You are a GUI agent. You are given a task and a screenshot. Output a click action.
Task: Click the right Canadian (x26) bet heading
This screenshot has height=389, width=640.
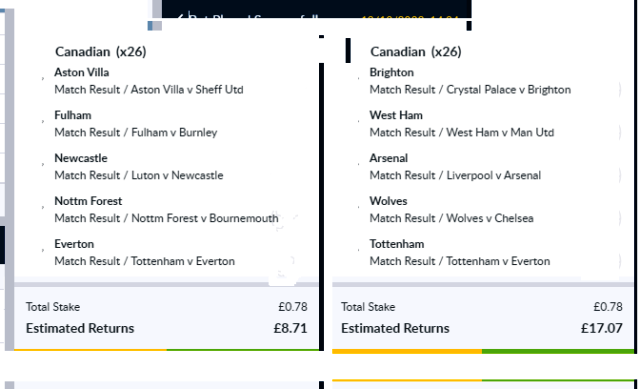[x=416, y=52]
